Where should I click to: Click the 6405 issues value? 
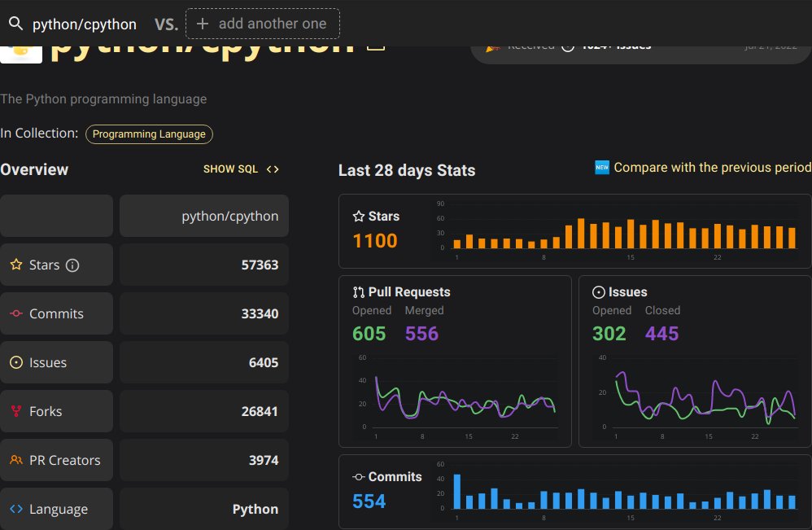coord(264,362)
